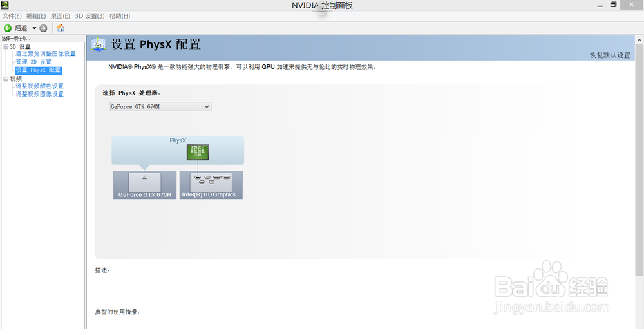Click the 视频 tree label
644x329 pixels.
click(16, 79)
